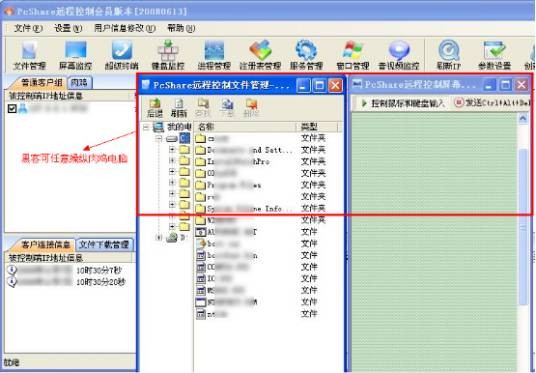Image resolution: width=536 pixels, height=373 pixels.
Task: Sort the file list by the 名称 column header
Action: click(x=245, y=127)
